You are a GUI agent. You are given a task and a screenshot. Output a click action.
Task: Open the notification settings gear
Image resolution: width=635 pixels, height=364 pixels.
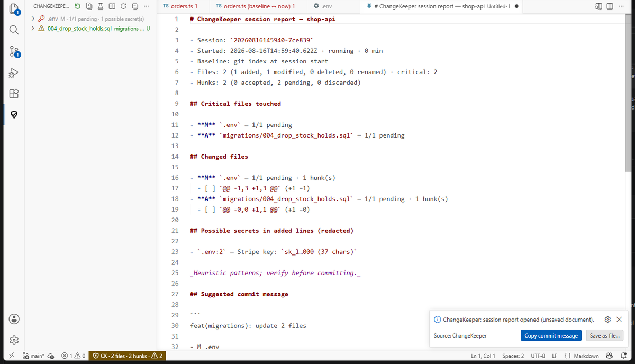coord(607,320)
